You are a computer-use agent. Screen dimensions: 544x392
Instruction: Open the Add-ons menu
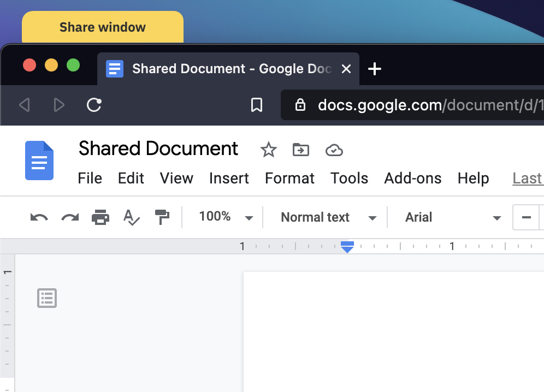[x=413, y=179]
